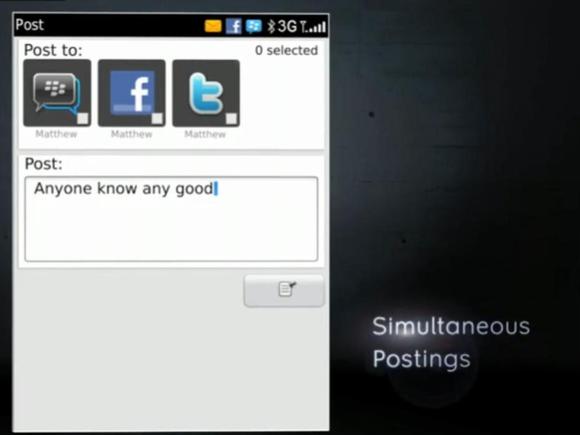Tap the 3G signal strength indicator

click(x=302, y=26)
